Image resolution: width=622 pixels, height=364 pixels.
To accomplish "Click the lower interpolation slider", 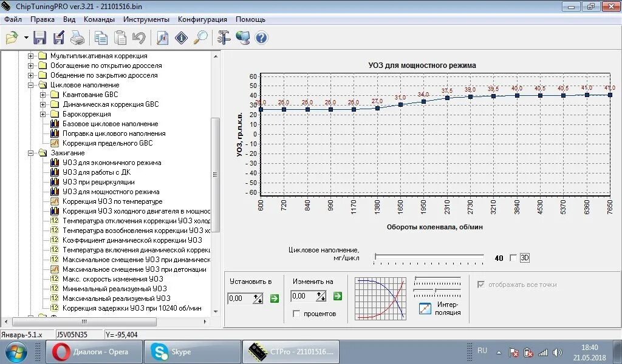I will tap(437, 292).
